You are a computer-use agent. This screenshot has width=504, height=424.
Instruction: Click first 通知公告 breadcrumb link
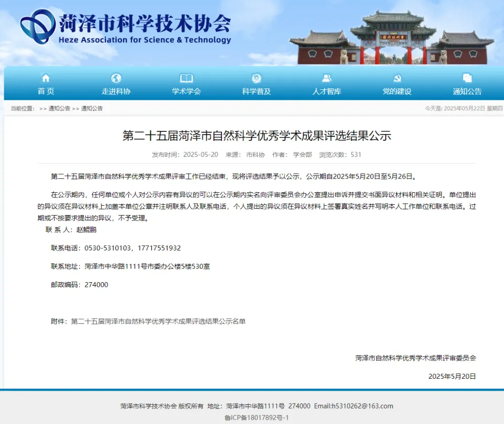59,109
